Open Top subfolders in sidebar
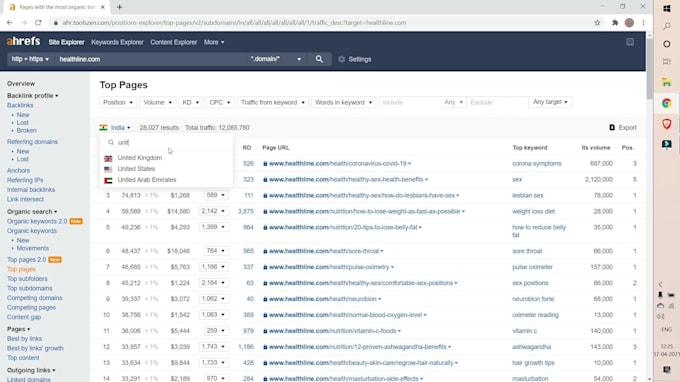 [x=27, y=279]
